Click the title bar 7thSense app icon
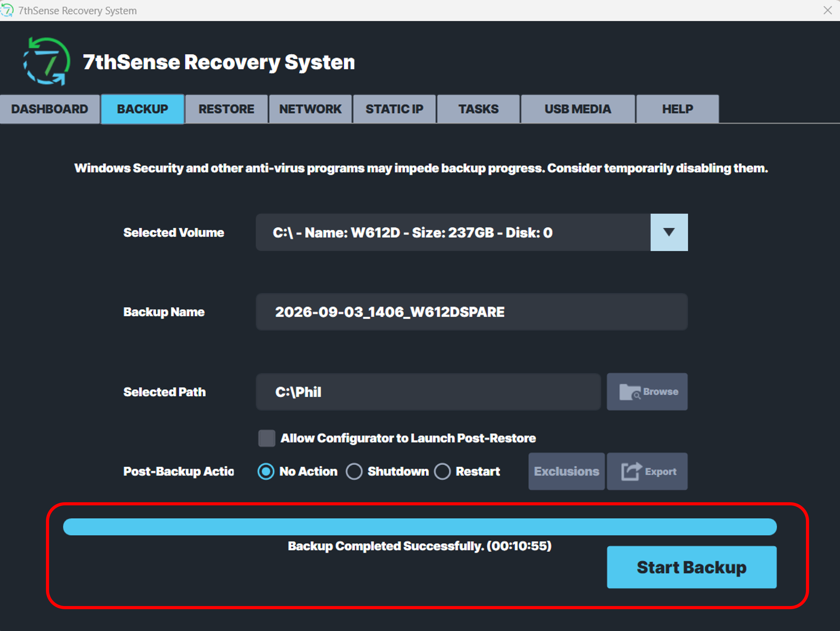The height and width of the screenshot is (631, 840). (x=7, y=10)
